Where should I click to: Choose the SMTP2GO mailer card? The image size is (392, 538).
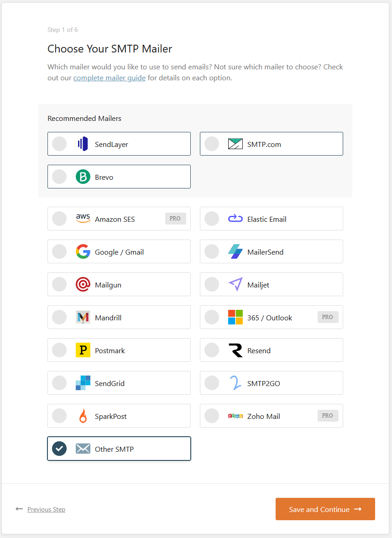pyautogui.click(x=271, y=383)
